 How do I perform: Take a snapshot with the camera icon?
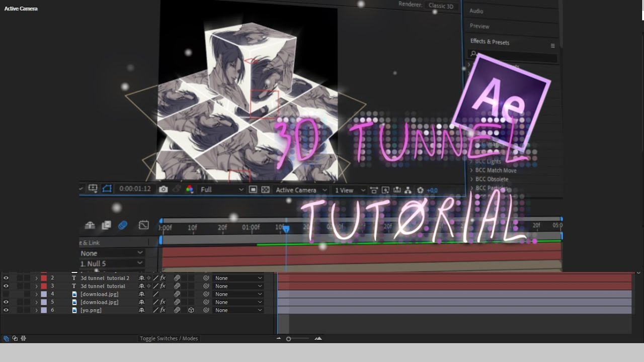coord(163,189)
